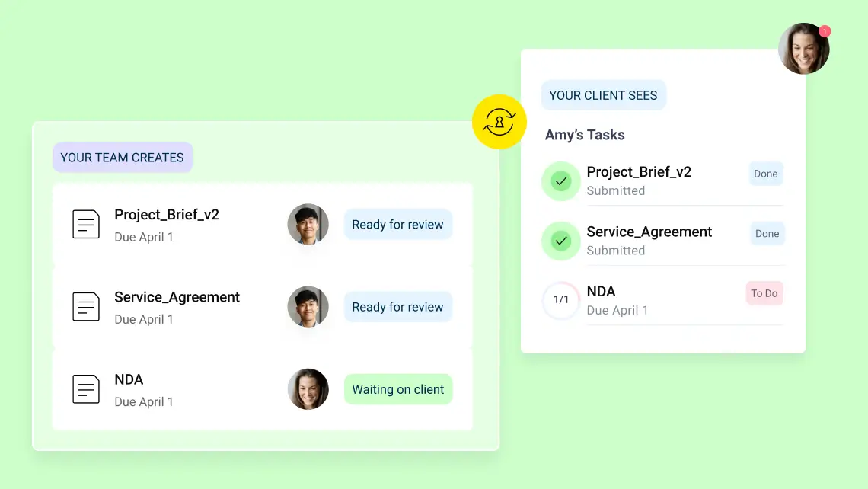Select the assignee avatar on Project_Brief_v2 row
868x489 pixels.
(308, 224)
